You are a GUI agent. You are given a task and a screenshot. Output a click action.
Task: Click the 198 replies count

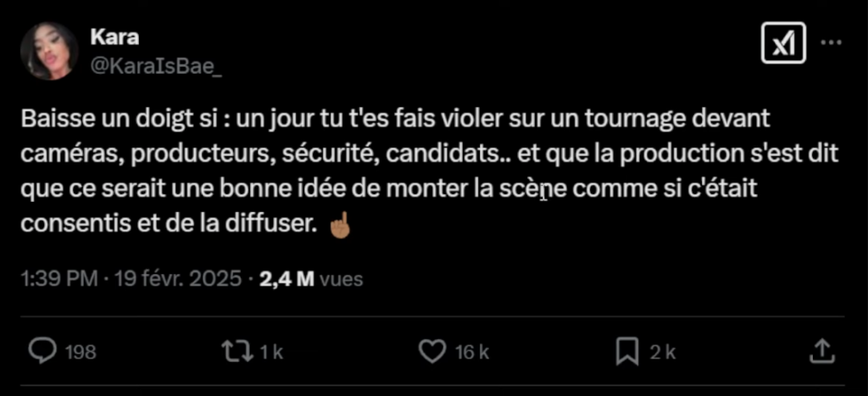(81, 352)
